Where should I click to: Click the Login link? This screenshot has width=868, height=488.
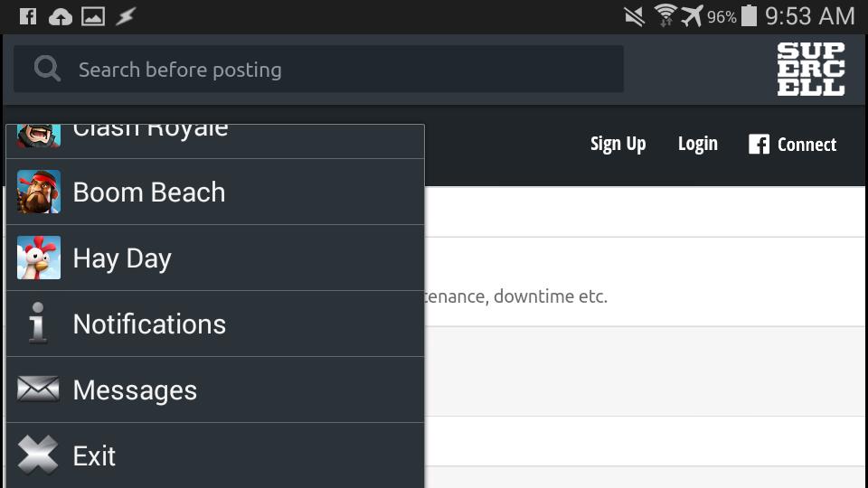tap(697, 145)
